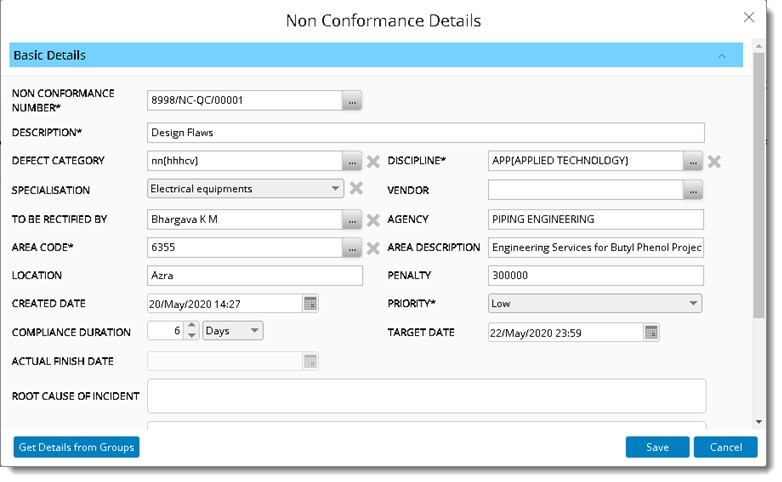Open Defect Category browse ellipsis button
The height and width of the screenshot is (482, 782).
tap(351, 161)
